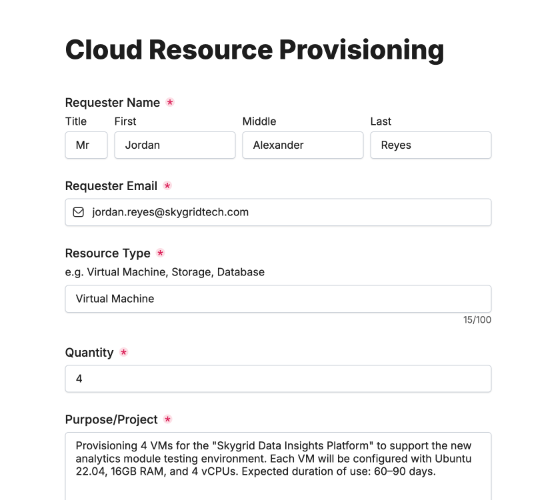Click the envelope icon in email field
This screenshot has height=500, width=550.
tap(78, 212)
